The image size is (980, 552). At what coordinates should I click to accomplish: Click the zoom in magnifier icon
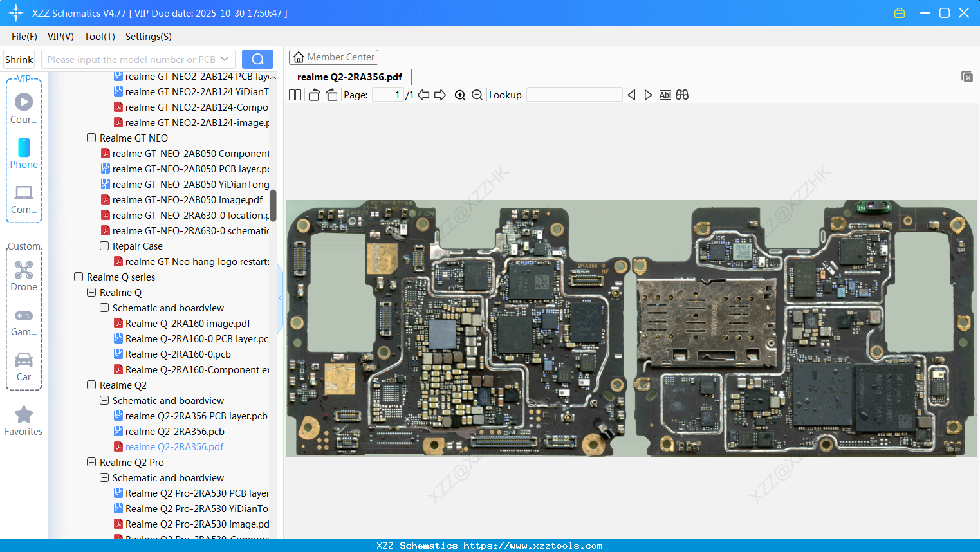point(460,95)
